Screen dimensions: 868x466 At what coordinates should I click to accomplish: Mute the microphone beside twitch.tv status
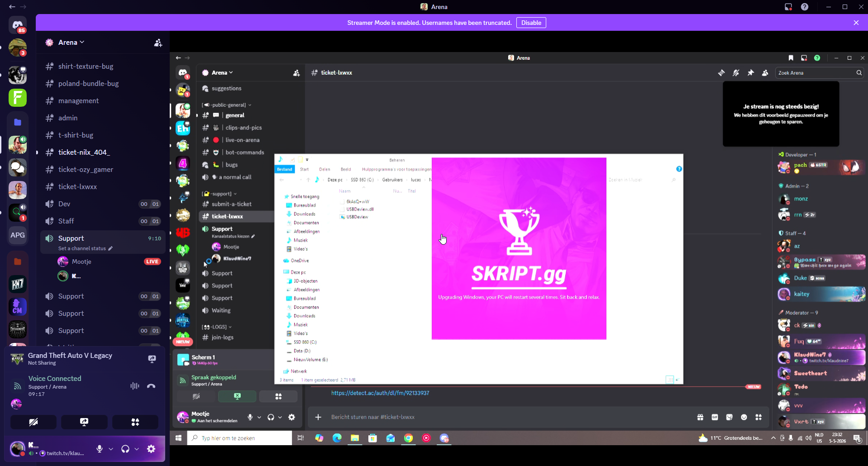click(100, 449)
